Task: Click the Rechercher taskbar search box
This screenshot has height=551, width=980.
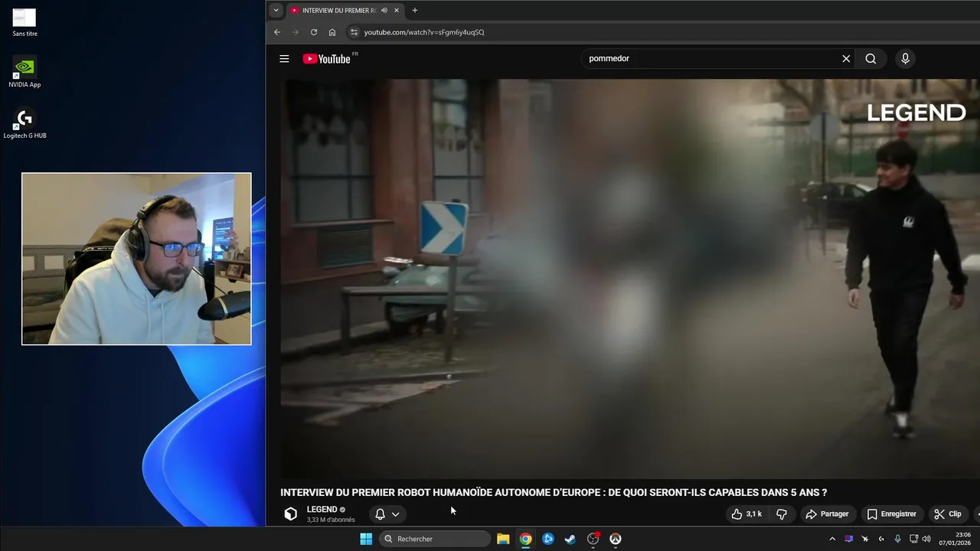Action: (x=435, y=539)
